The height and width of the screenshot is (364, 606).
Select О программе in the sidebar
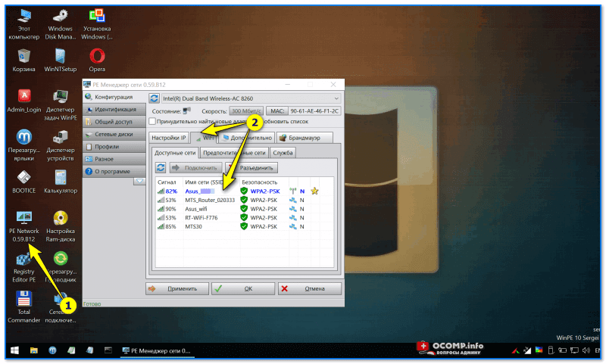[x=114, y=171]
